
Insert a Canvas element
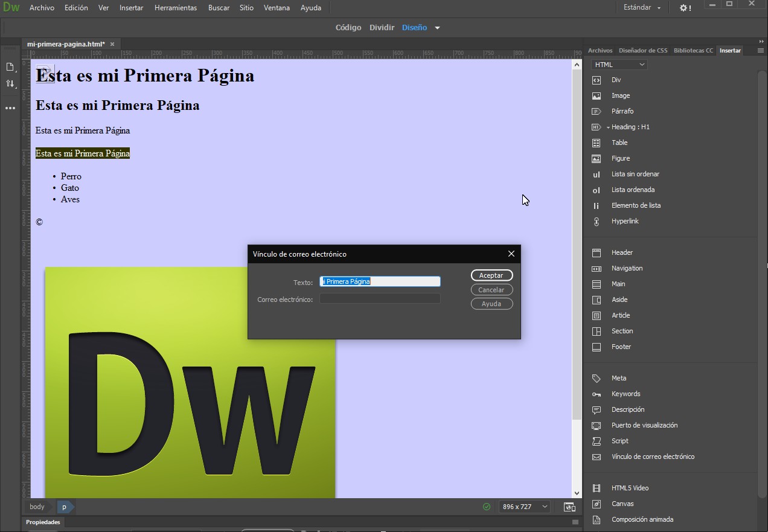[622, 504]
